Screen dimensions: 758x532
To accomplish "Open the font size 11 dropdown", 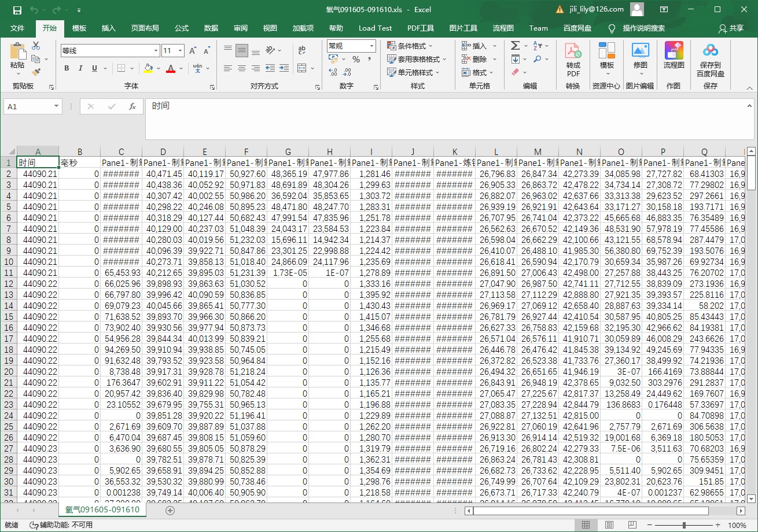I will click(180, 51).
